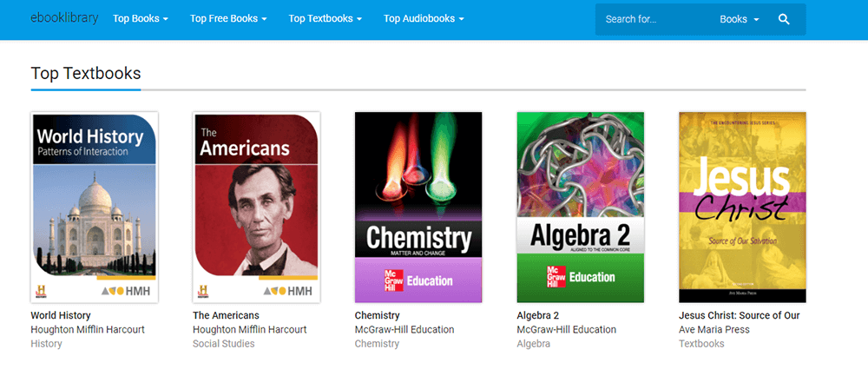Click the World History title link
Image resolution: width=868 pixels, height=376 pixels.
coord(61,315)
